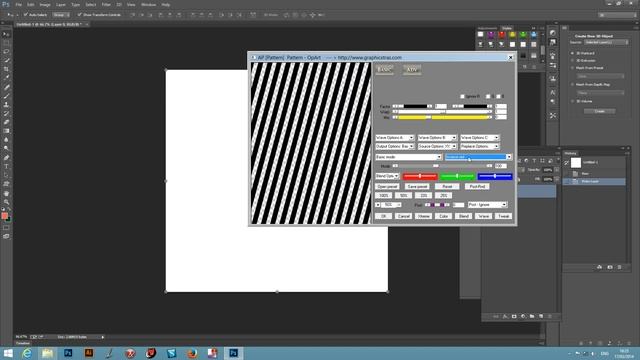
Task: Toggle Auto-Select checkbox in options bar
Action: [x=25, y=15]
